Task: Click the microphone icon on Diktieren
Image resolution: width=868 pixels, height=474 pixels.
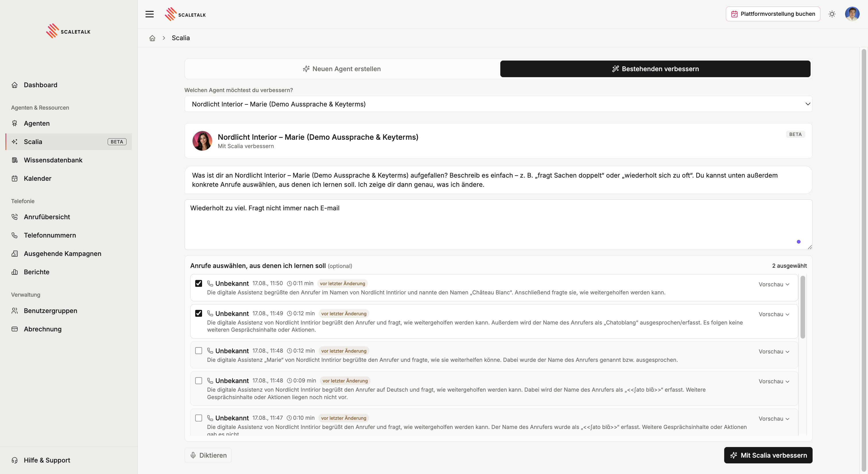Action: pyautogui.click(x=193, y=455)
